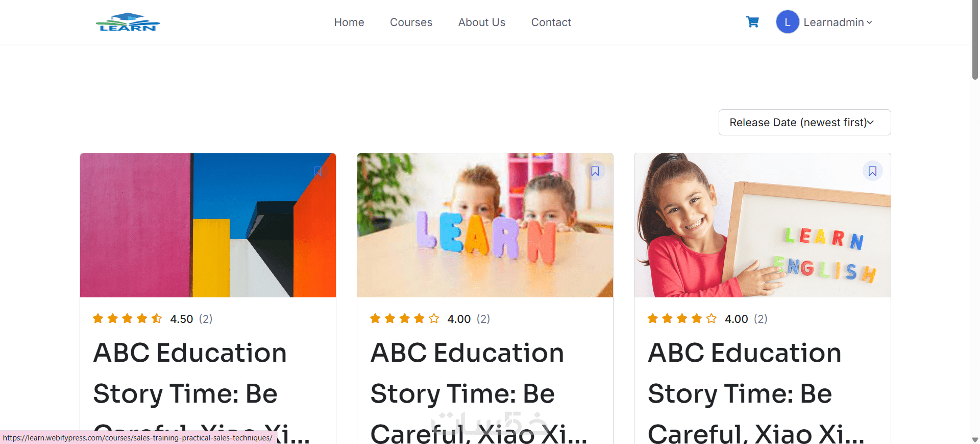Click the page vertical scrollbar thumb
Screen dimensions: 980x444
975,40
